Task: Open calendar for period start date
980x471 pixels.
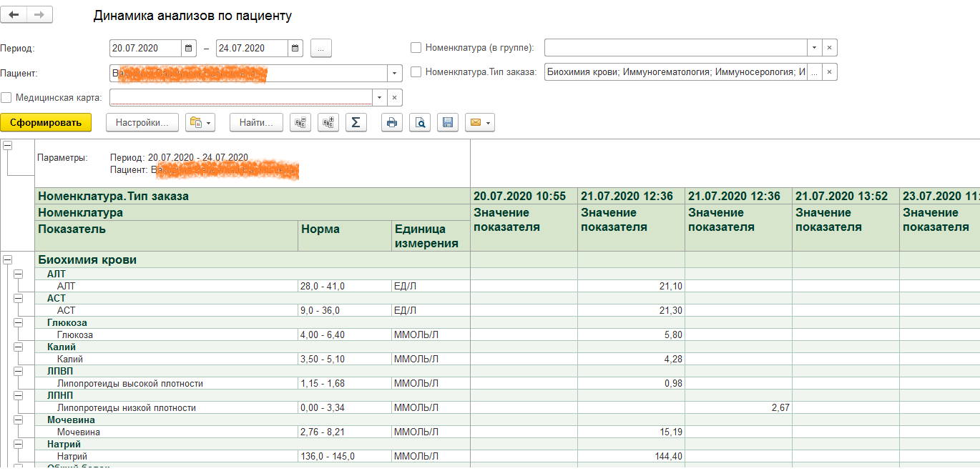Action: 189,49
